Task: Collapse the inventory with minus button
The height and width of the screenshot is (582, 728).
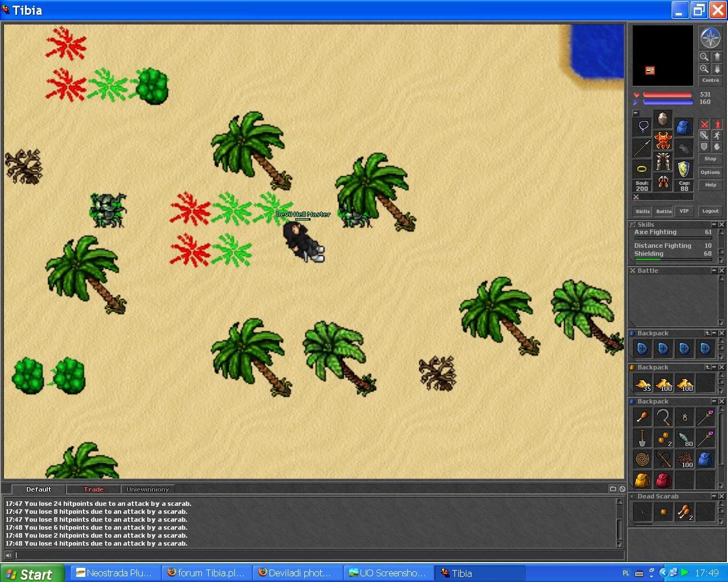Action: coord(636,113)
